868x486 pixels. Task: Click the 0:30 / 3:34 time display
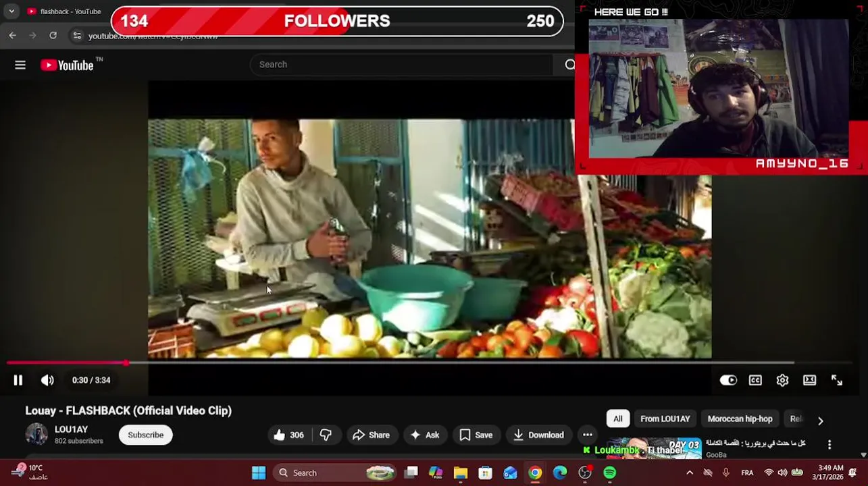coord(91,380)
